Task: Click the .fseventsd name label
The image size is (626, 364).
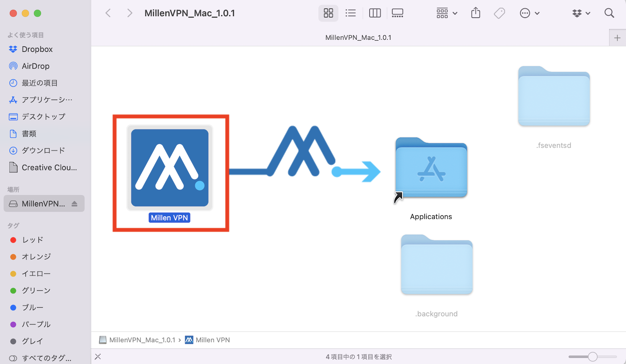Action: (x=554, y=145)
